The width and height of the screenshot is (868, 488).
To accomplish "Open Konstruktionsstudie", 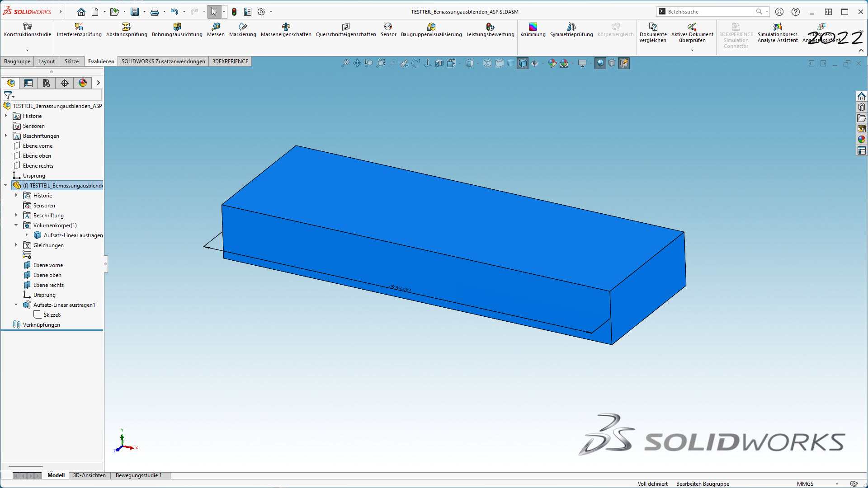I will point(28,30).
